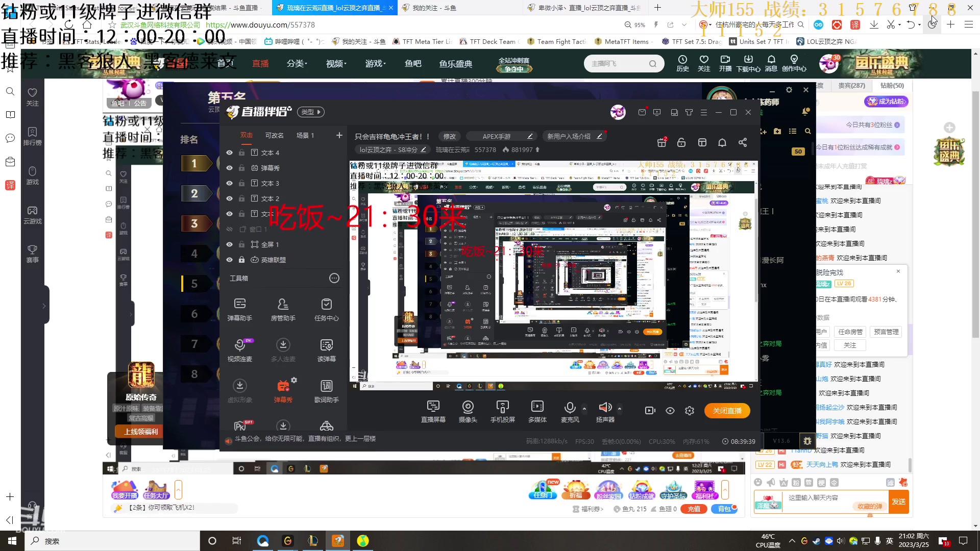The height and width of the screenshot is (551, 980).
Task: Click the 充值 recharge button
Action: tap(694, 509)
